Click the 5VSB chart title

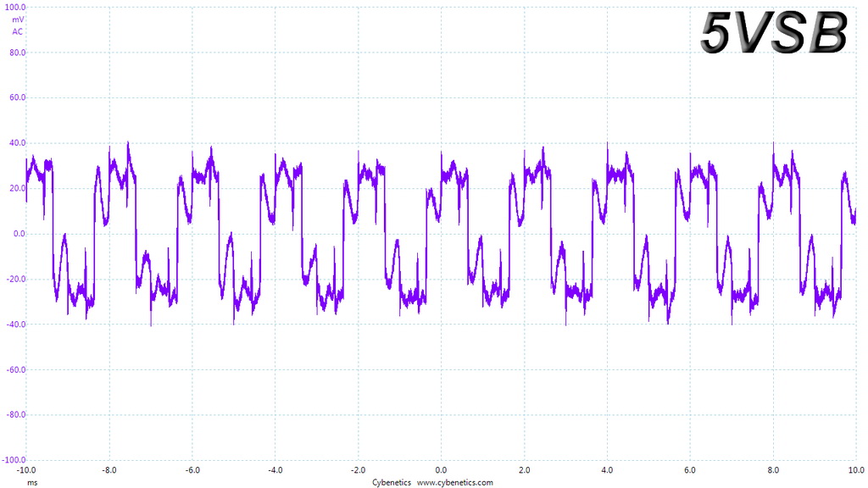(x=774, y=33)
